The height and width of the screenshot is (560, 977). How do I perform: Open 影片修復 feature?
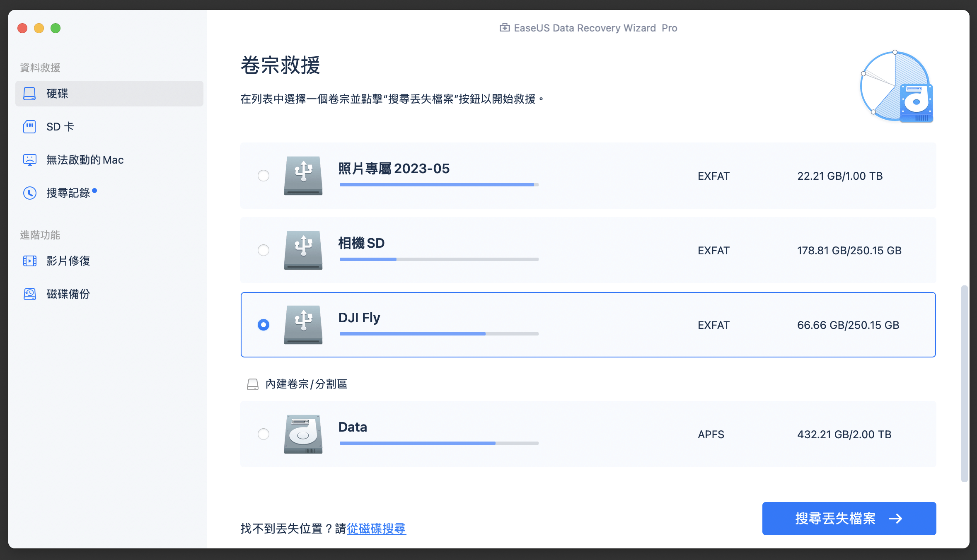(109, 261)
